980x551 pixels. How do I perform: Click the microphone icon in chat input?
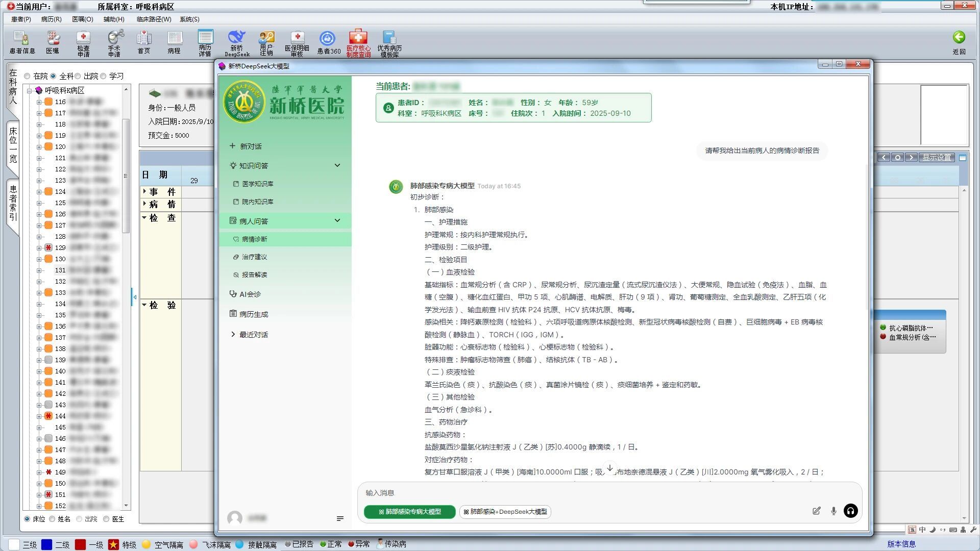834,511
